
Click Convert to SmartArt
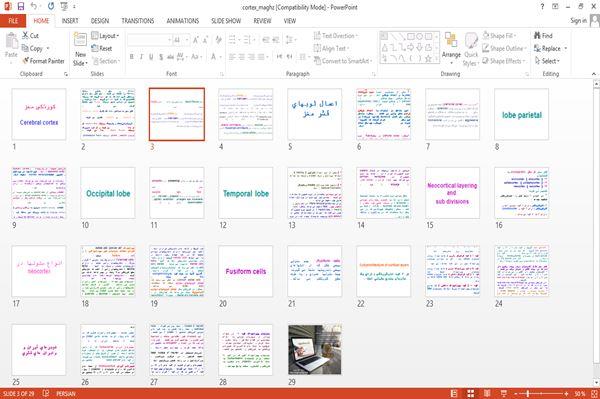coord(342,61)
